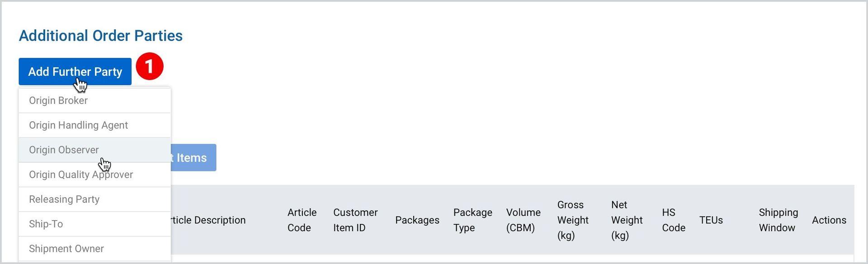
Task: Select Shipment Owner from dropdown list
Action: tap(94, 249)
